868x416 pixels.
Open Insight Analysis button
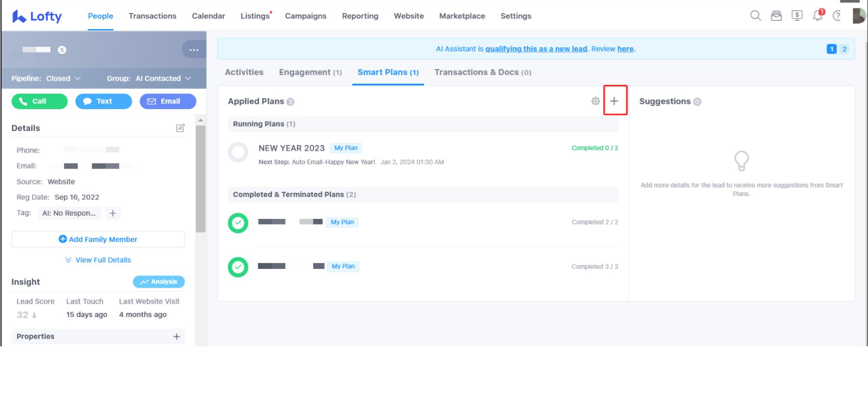(x=159, y=282)
